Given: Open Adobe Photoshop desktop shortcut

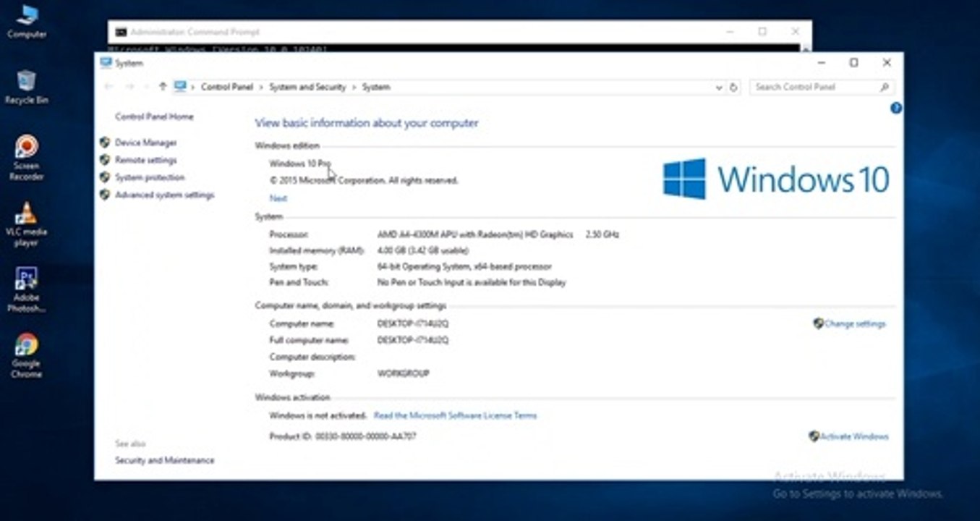Looking at the screenshot, I should [x=27, y=290].
